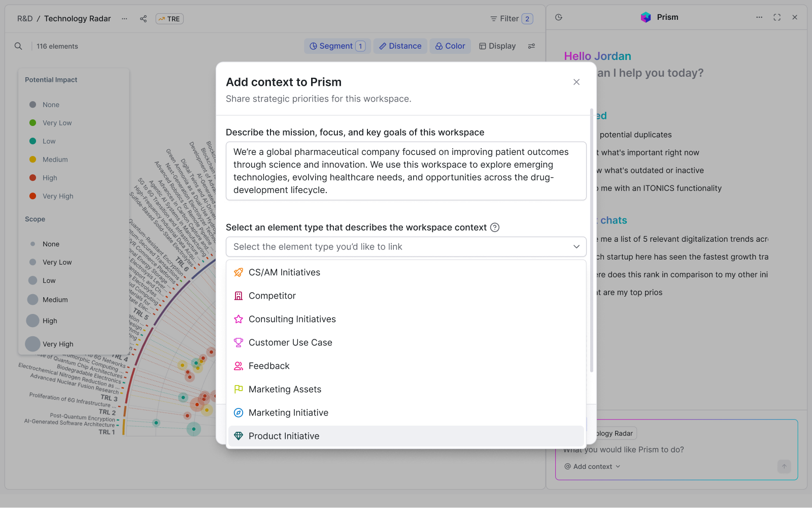812x508 pixels.
Task: Open recent chat about rank comparison
Action: pyautogui.click(x=683, y=274)
